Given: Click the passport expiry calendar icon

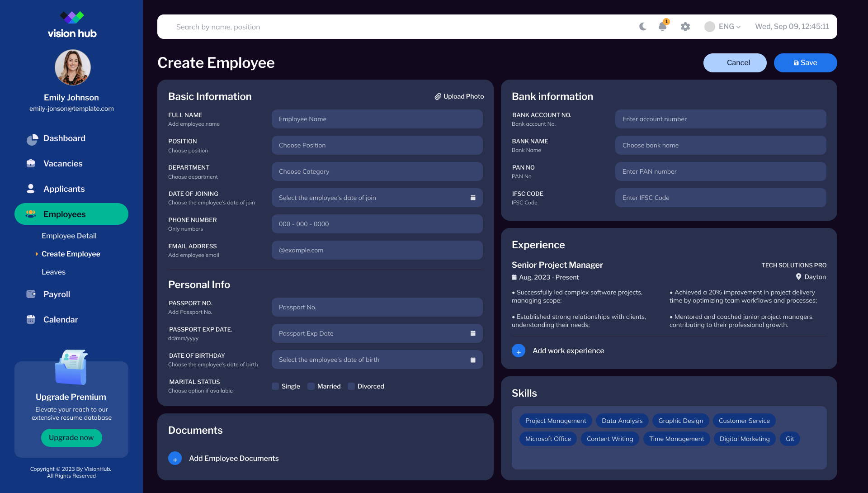Looking at the screenshot, I should pyautogui.click(x=473, y=333).
